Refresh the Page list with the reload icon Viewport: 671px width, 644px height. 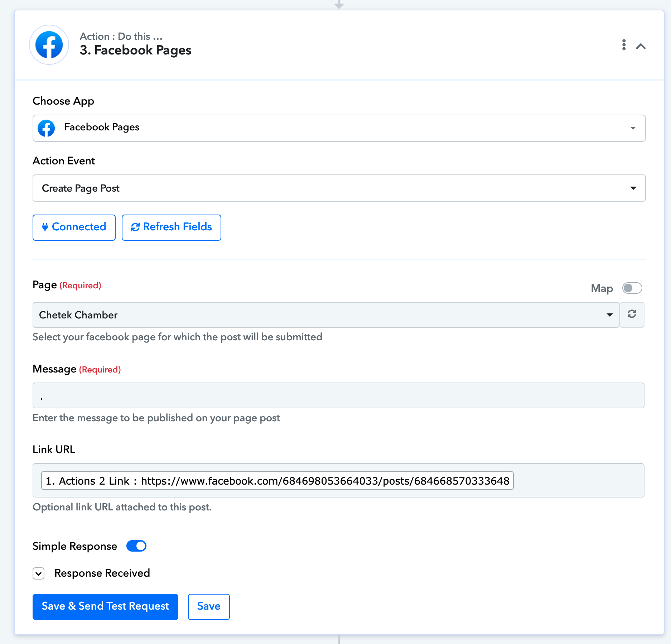[x=632, y=314]
